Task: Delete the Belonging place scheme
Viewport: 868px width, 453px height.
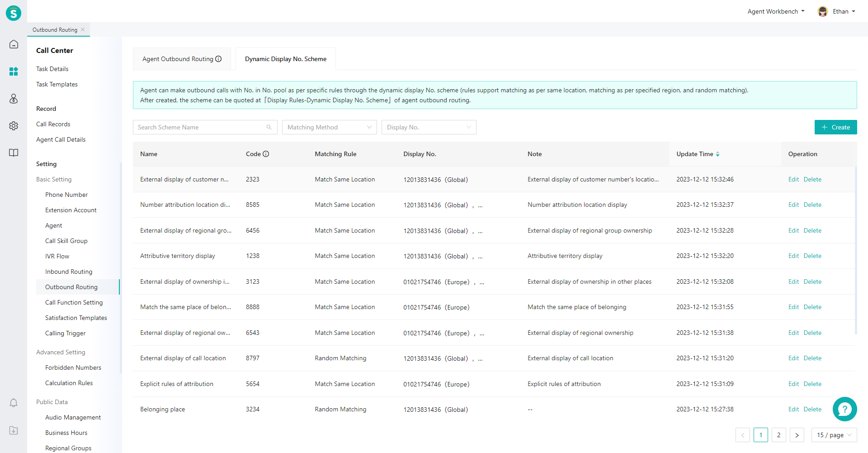Action: point(812,409)
